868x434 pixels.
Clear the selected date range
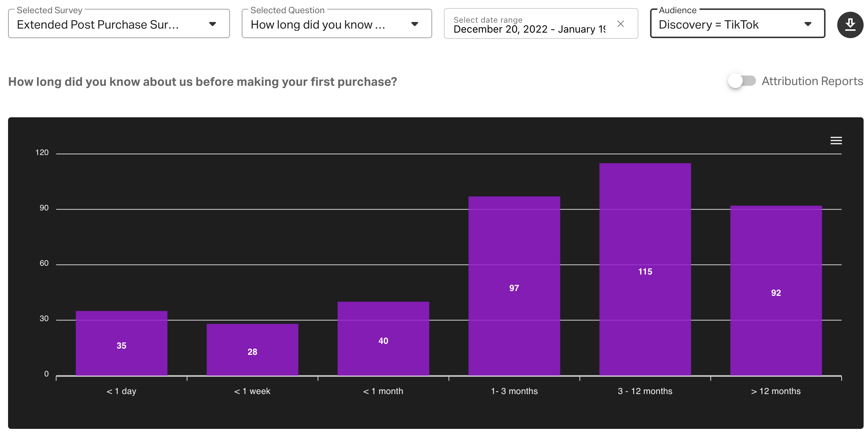(620, 24)
